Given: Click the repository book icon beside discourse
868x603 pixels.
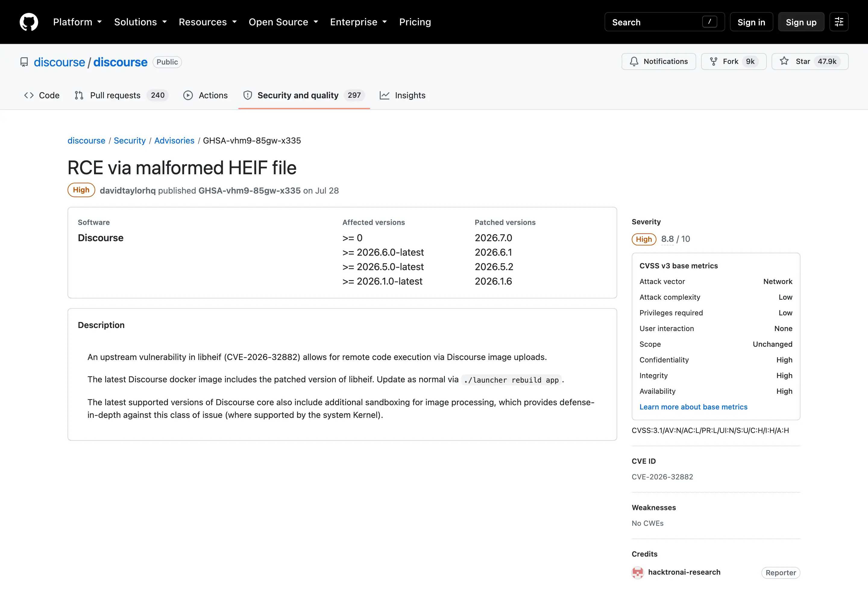Looking at the screenshot, I should (x=24, y=62).
